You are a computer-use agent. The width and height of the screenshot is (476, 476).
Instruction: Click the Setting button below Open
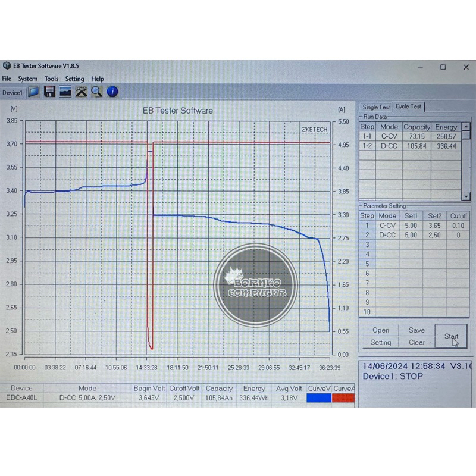tap(381, 342)
